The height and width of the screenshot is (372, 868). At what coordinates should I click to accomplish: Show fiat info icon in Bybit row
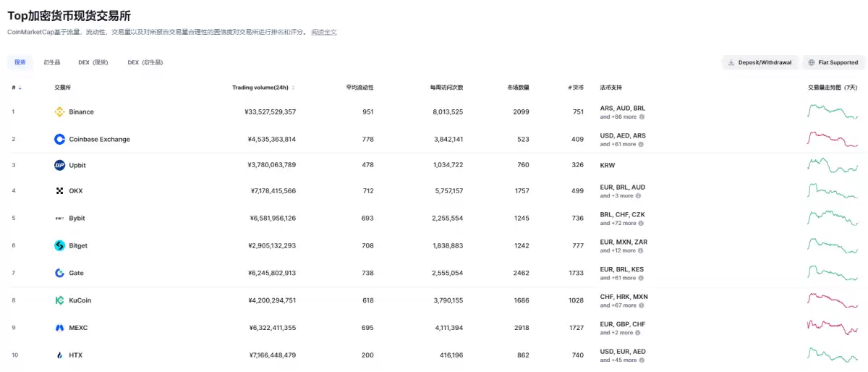642,224
